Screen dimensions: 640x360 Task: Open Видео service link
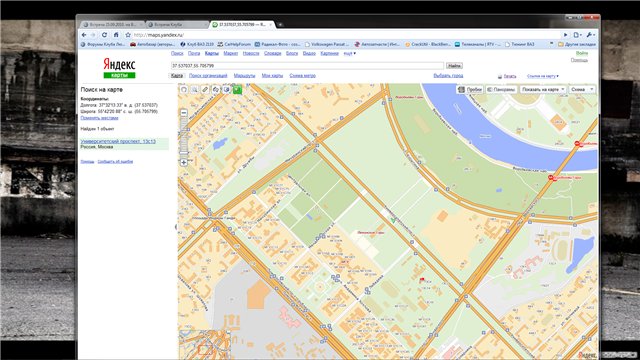coord(309,53)
